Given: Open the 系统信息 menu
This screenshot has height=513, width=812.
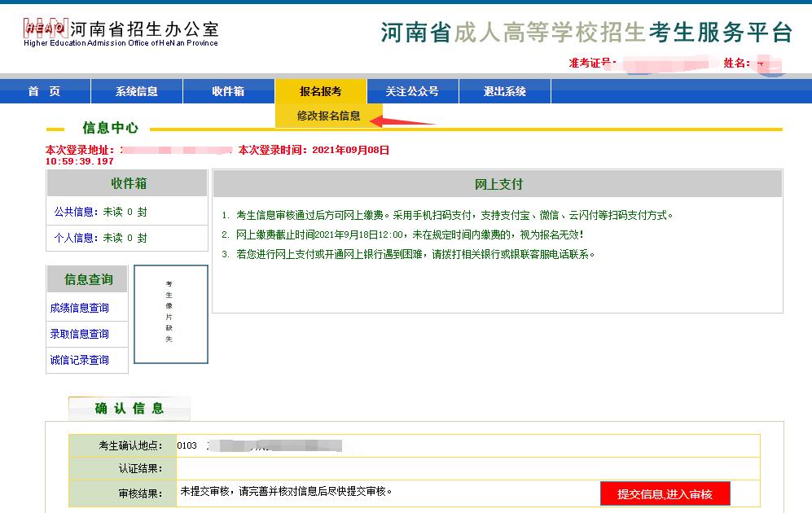Looking at the screenshot, I should point(136,91).
